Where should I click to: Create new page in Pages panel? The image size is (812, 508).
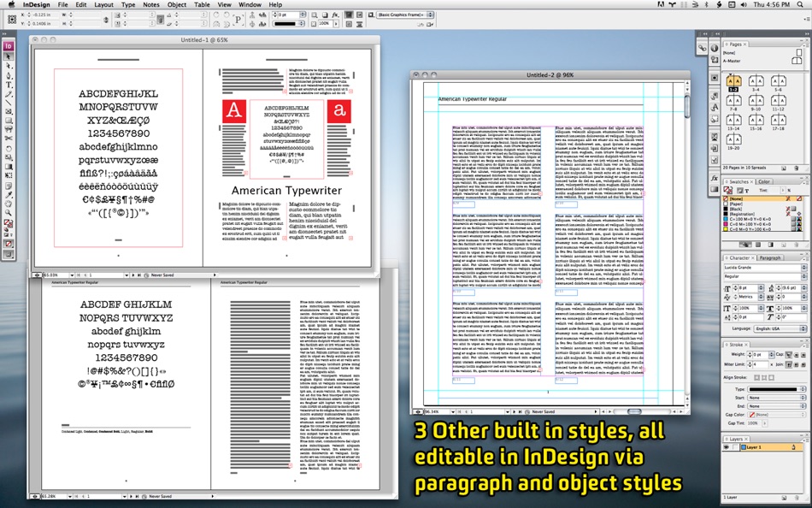coord(784,168)
